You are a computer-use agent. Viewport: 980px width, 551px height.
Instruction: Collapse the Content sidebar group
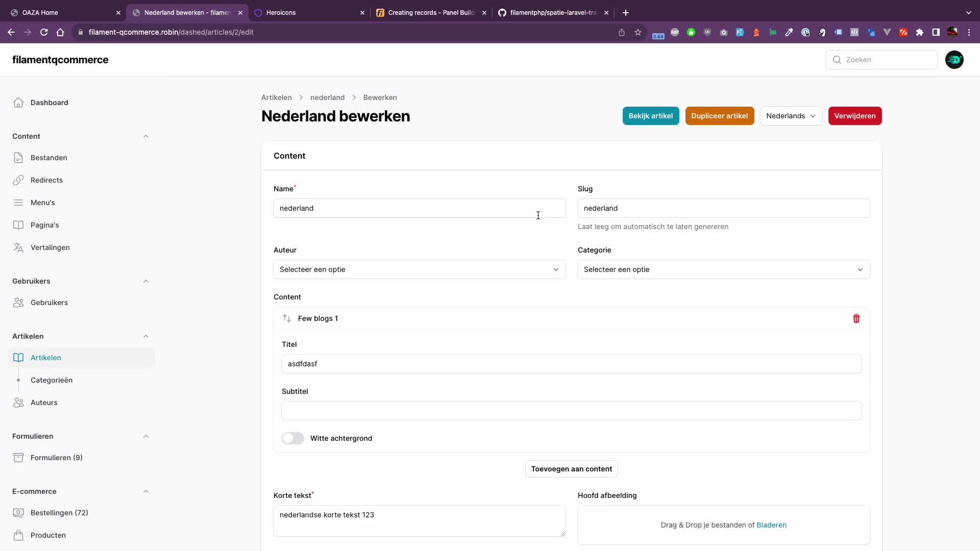[146, 136]
